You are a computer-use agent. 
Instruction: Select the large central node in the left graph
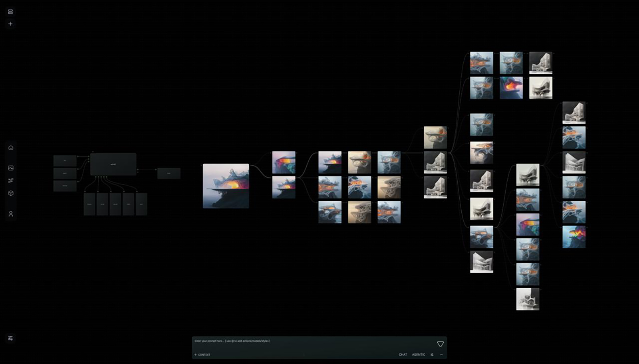(113, 164)
